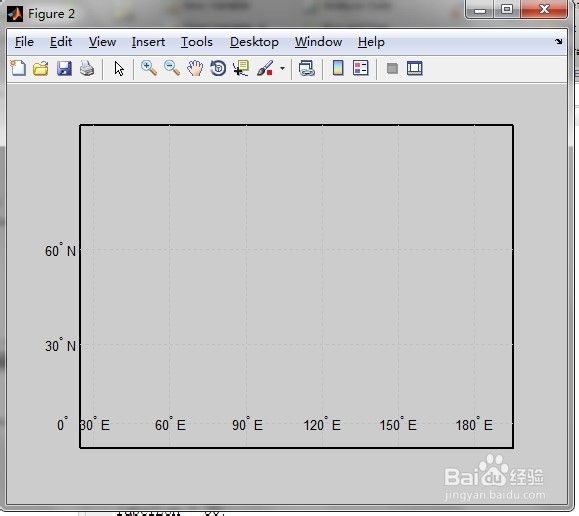The height and width of the screenshot is (516, 579).
Task: Click the 60° N latitude label
Action: [x=60, y=250]
